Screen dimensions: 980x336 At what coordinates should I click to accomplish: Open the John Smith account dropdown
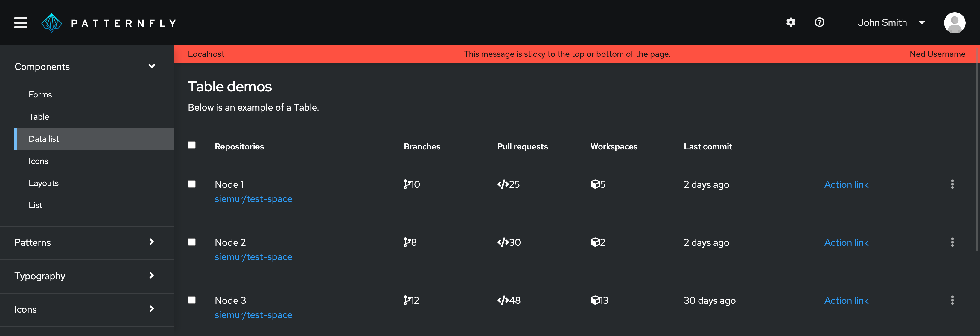coord(882,22)
